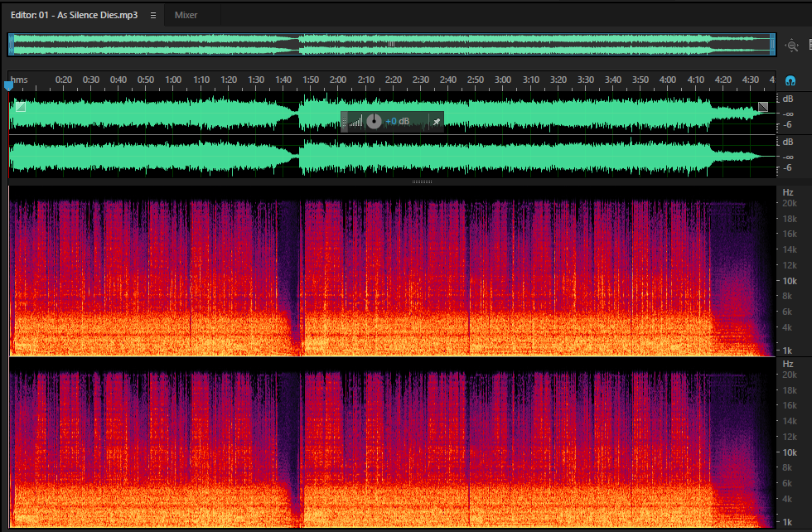Click the HUD pin icon
Viewport: 812px width, 532px height.
[x=437, y=122]
